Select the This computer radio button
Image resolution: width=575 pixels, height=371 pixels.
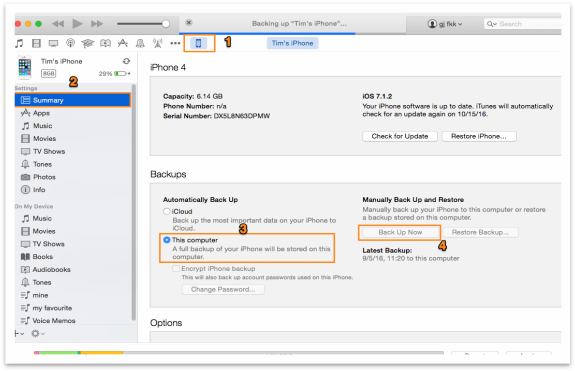click(x=166, y=240)
